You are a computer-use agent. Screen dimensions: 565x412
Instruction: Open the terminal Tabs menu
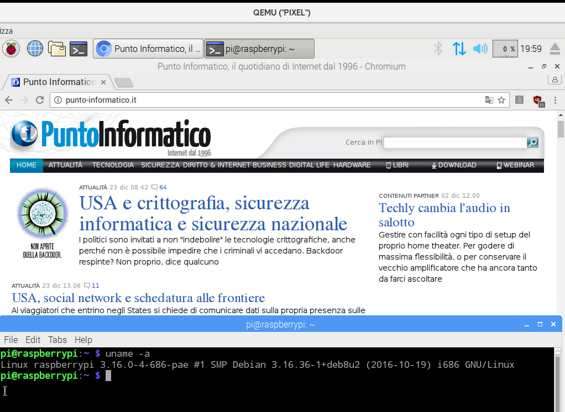(57, 340)
